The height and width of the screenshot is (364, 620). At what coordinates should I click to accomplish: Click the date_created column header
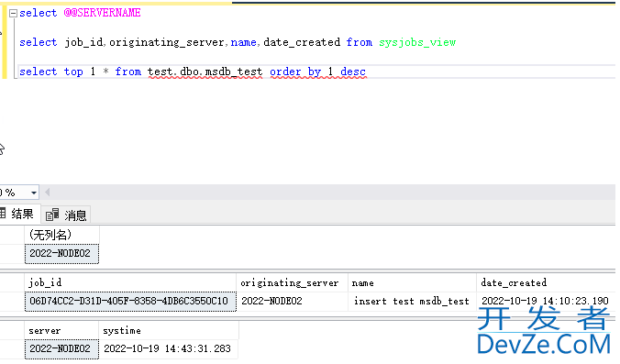[546, 283]
